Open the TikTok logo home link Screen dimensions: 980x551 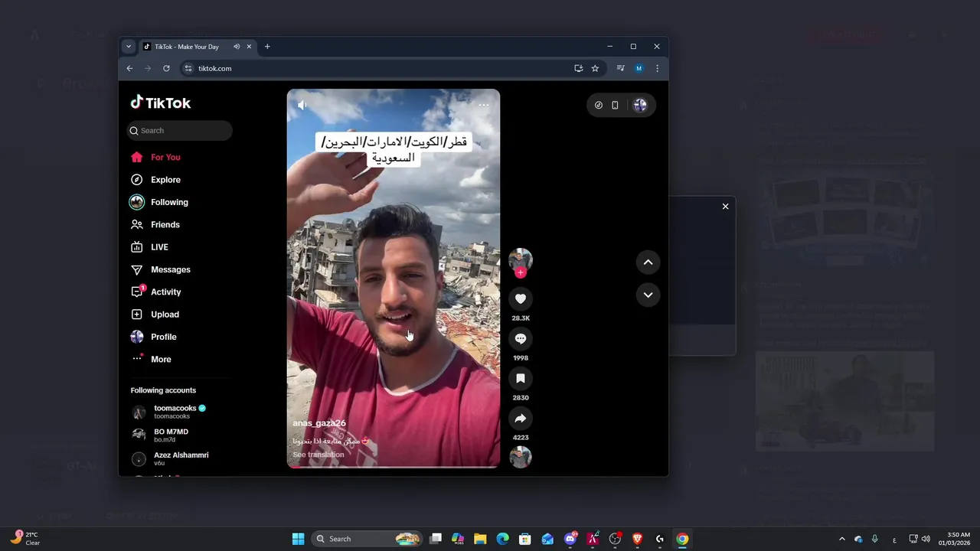pos(161,103)
